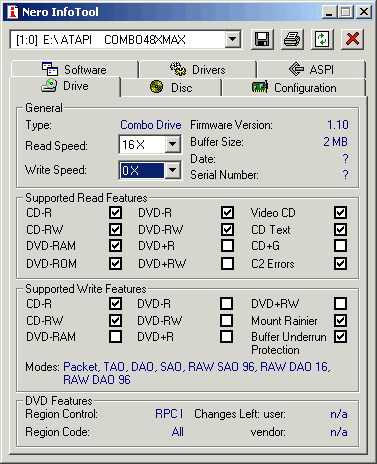Toggle DVD-R read feature checkbox
377x464 pixels.
(227, 213)
